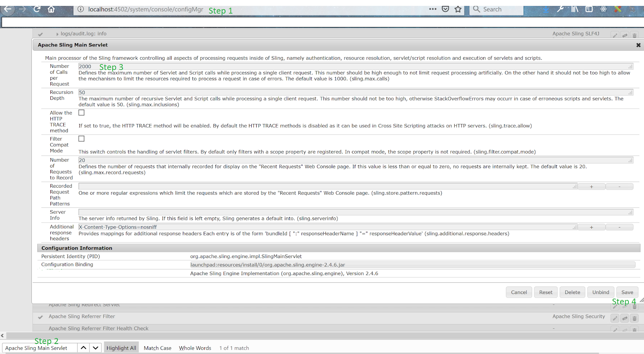Jump to next find match arrow

(95, 348)
